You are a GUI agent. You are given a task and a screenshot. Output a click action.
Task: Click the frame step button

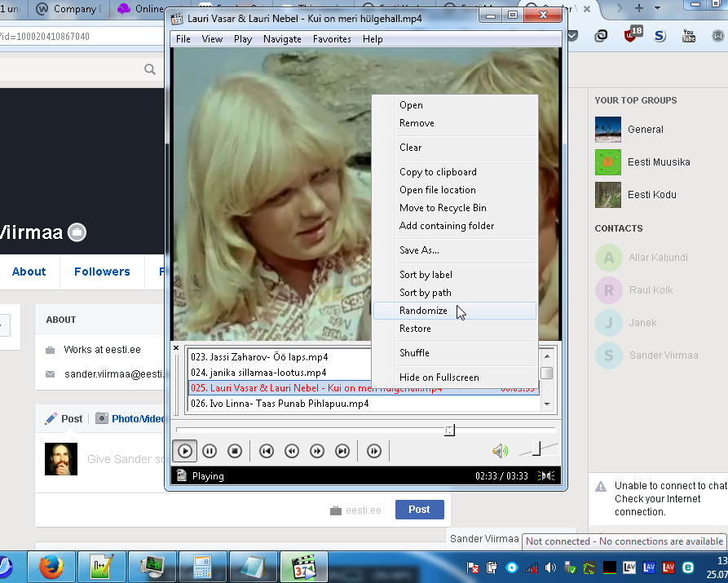(374, 451)
